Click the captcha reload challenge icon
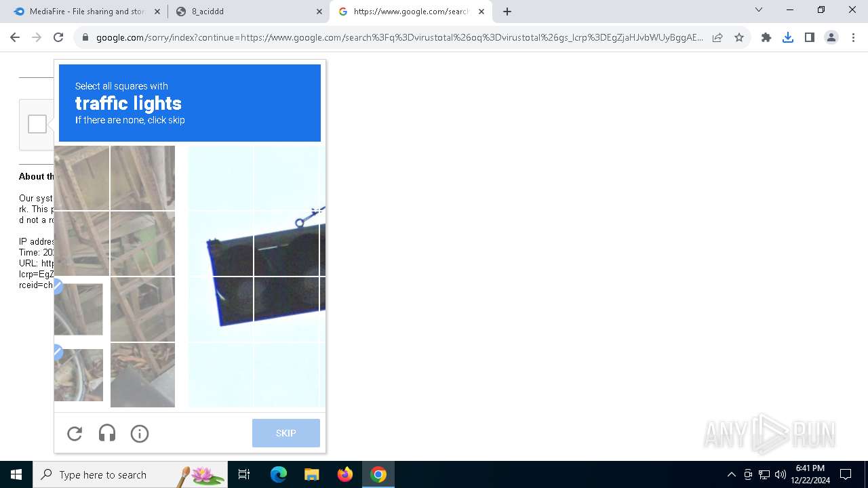Image resolution: width=868 pixels, height=488 pixels. tap(75, 433)
